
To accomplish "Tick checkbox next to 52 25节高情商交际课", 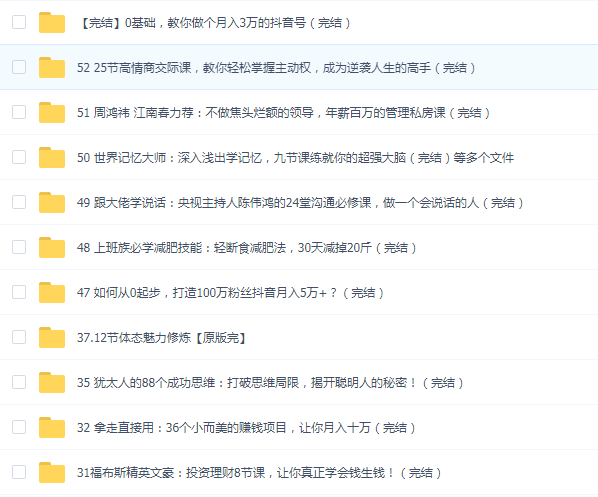I will tap(19, 67).
